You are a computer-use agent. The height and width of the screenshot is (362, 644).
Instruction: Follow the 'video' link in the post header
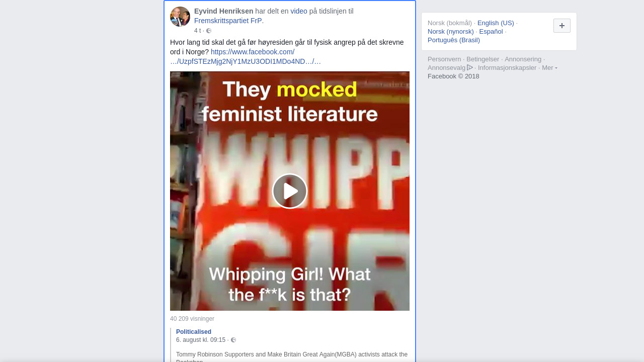click(x=299, y=11)
